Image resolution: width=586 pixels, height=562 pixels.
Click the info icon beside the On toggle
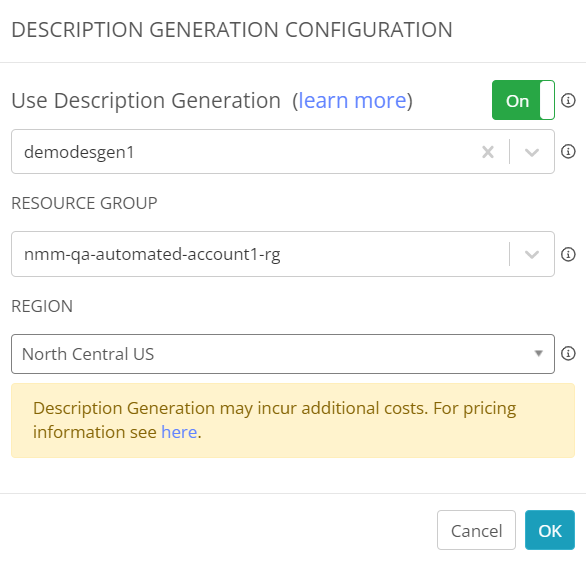568,100
